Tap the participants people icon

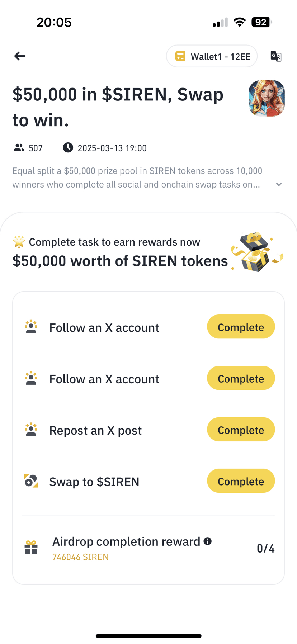pyautogui.click(x=19, y=148)
